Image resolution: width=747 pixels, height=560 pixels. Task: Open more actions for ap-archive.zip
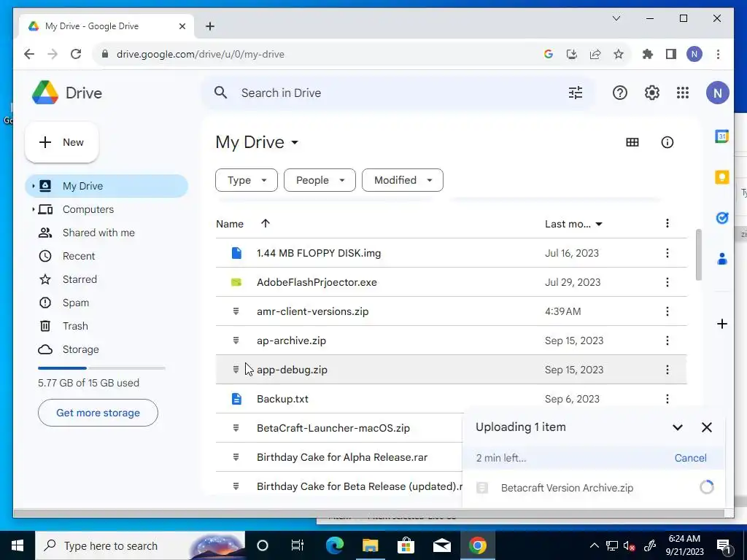coord(667,341)
